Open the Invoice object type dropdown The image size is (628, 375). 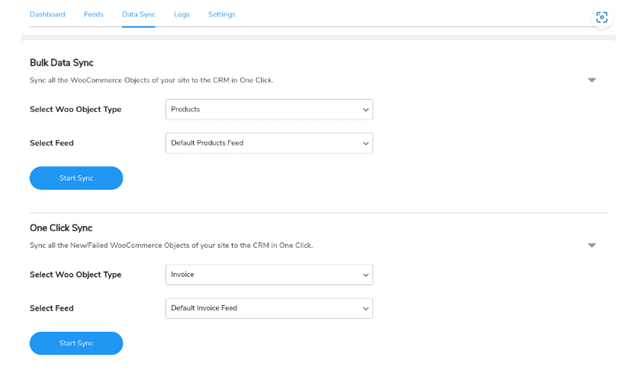[x=269, y=274]
